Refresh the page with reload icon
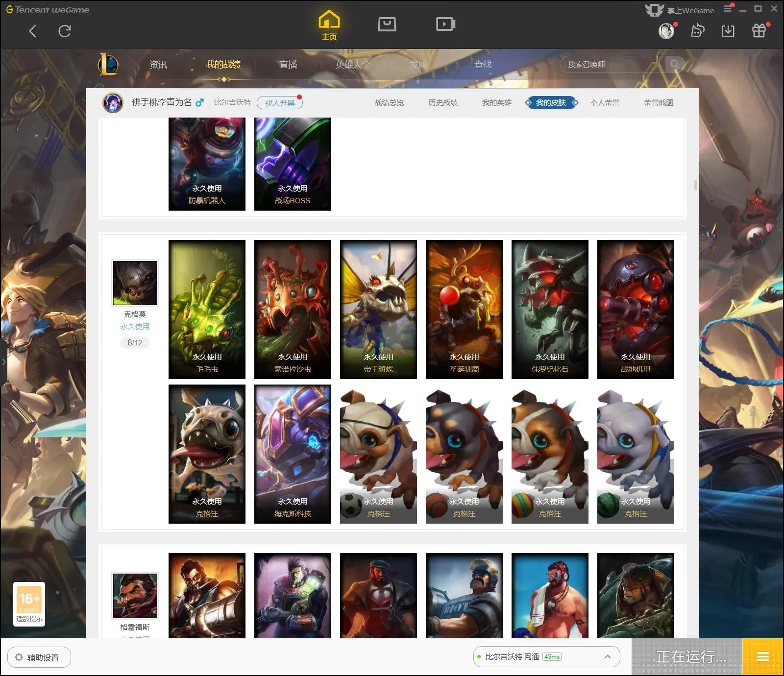 (65, 31)
